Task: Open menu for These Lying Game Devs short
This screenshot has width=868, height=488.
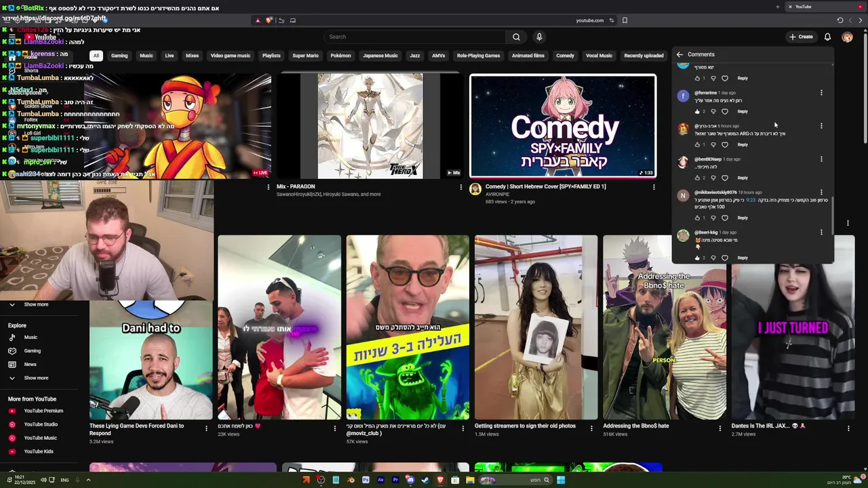Action: tap(206, 428)
